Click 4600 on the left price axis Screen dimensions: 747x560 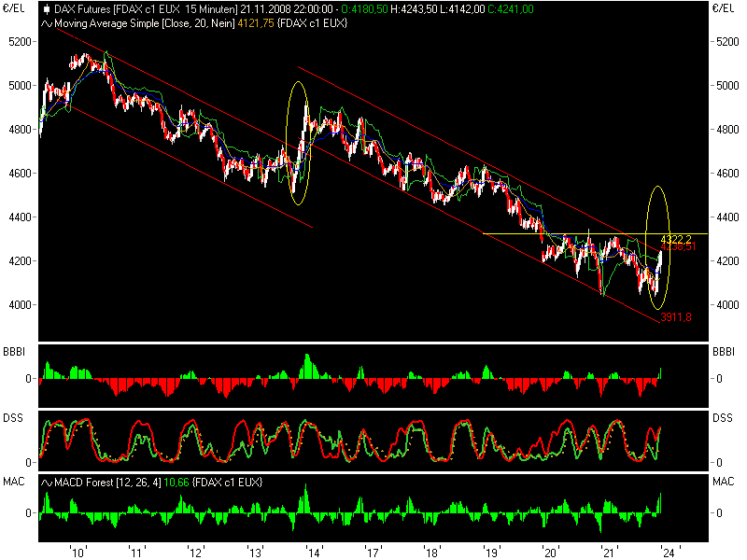coord(20,174)
